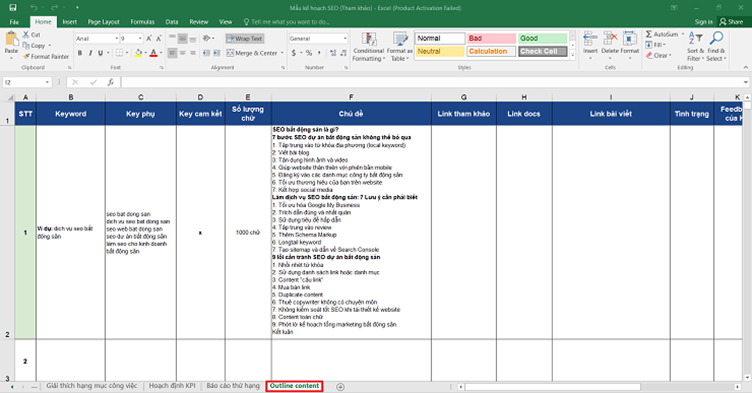Add a new sheet with plus button
Screen dimensions: 752x393
[x=340, y=387]
